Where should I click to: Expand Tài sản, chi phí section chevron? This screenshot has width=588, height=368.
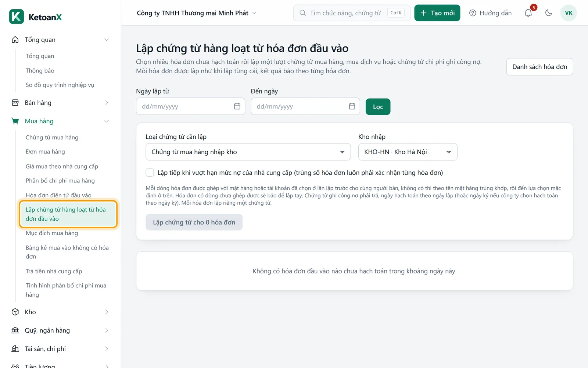tap(107, 349)
